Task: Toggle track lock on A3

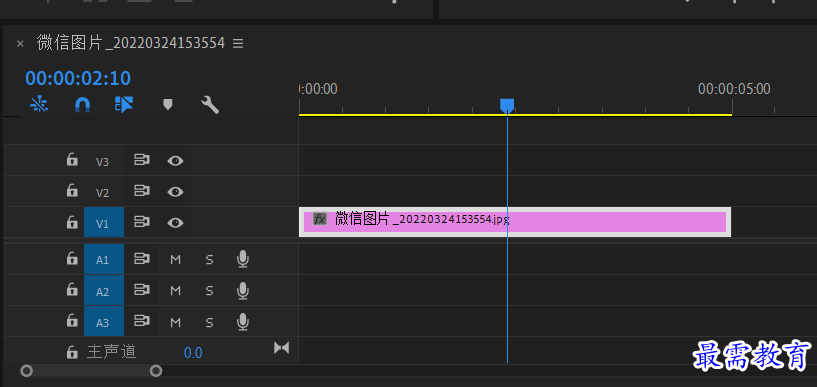Action: (x=72, y=321)
